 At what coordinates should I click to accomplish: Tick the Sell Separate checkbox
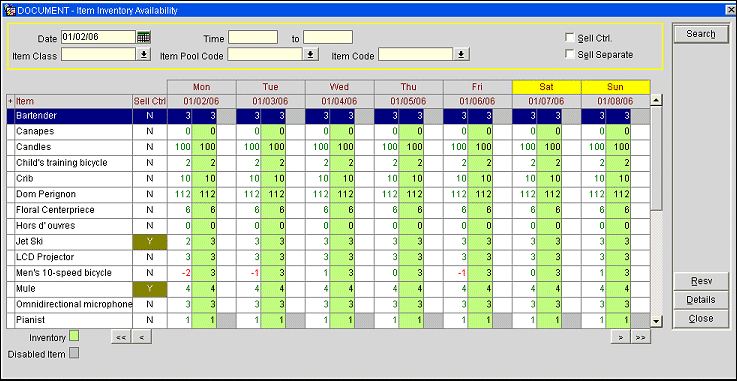pyautogui.click(x=570, y=54)
